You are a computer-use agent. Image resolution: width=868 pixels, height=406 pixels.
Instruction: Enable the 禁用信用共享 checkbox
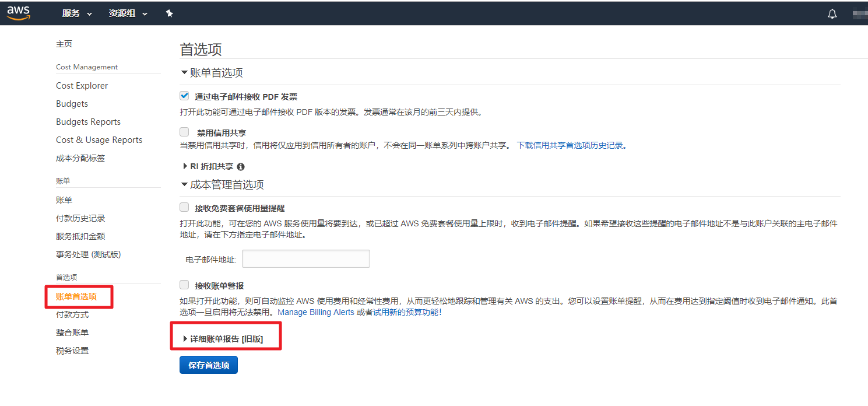184,132
